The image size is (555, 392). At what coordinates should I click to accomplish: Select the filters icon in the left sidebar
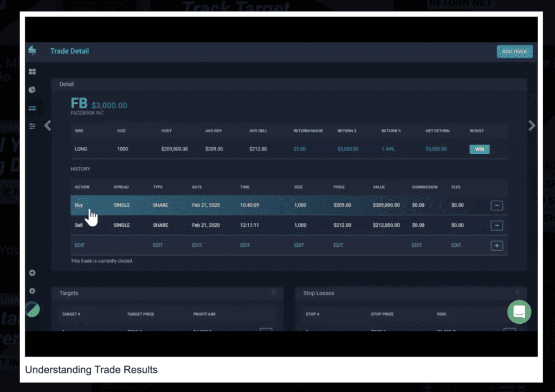pyautogui.click(x=32, y=126)
